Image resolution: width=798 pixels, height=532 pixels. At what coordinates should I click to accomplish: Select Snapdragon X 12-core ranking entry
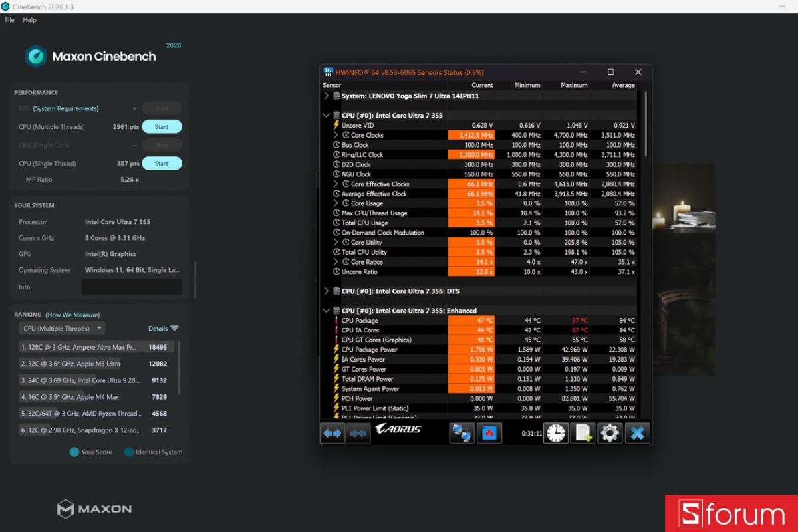click(96, 430)
